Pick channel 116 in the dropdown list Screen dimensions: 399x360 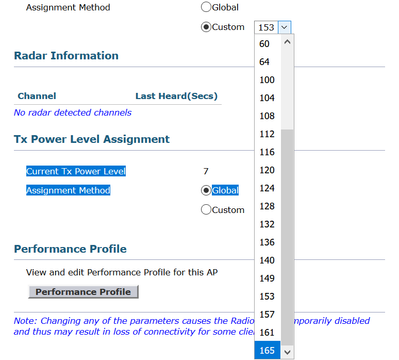click(268, 152)
